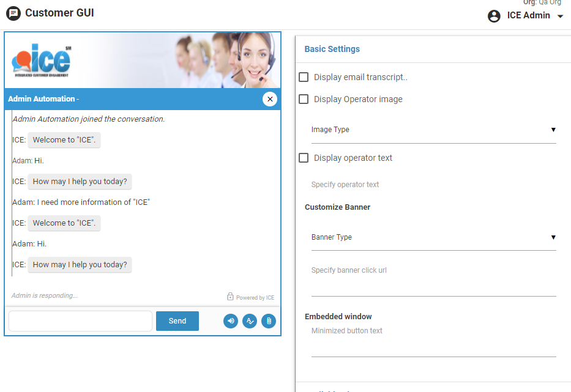Click the Basic Settings section header

332,49
